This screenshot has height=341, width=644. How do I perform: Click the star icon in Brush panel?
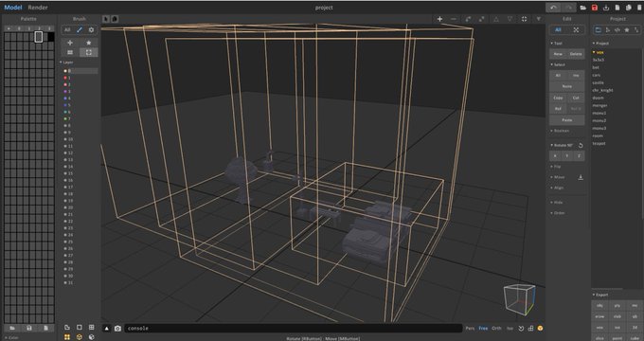[x=89, y=43]
